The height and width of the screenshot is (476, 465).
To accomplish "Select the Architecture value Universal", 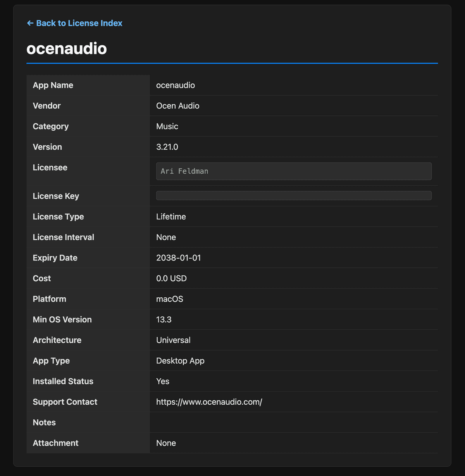I will 173,340.
